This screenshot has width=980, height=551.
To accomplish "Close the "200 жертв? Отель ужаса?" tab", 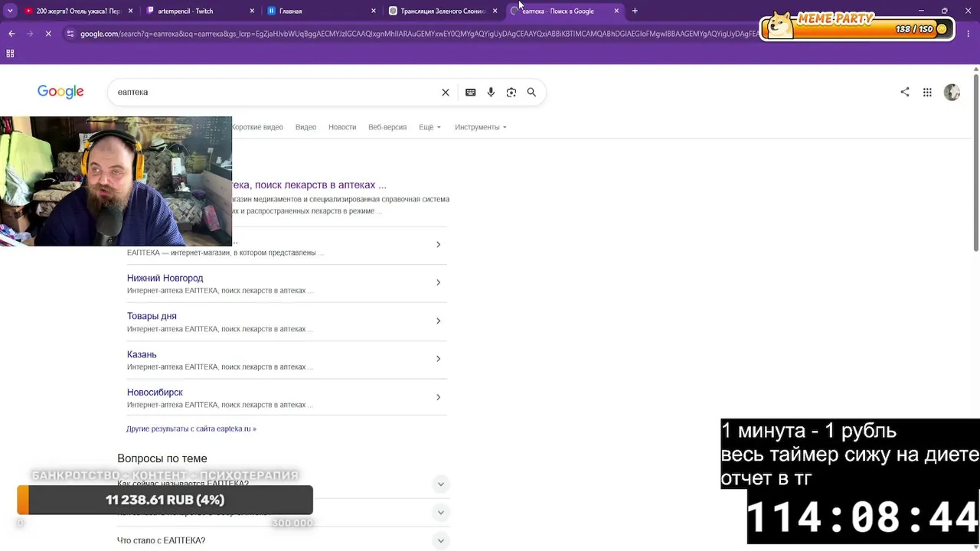I will [131, 11].
